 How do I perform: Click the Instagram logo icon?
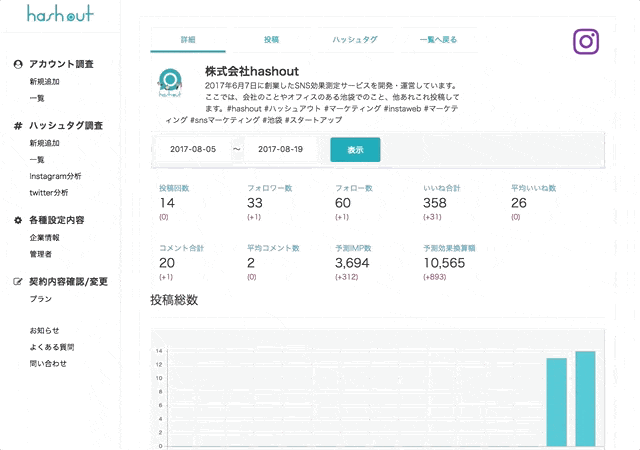pos(586,42)
